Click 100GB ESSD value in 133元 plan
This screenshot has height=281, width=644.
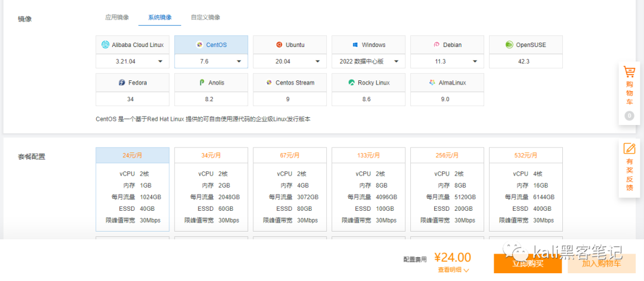(x=385, y=208)
